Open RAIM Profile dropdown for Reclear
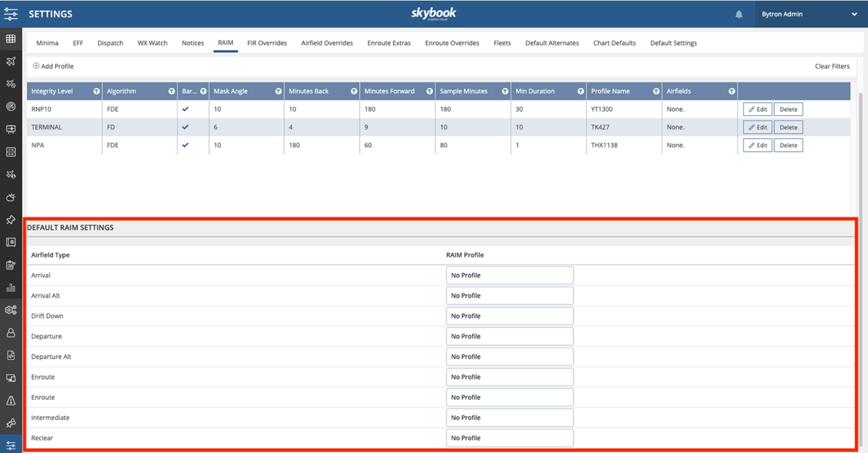 coord(510,438)
